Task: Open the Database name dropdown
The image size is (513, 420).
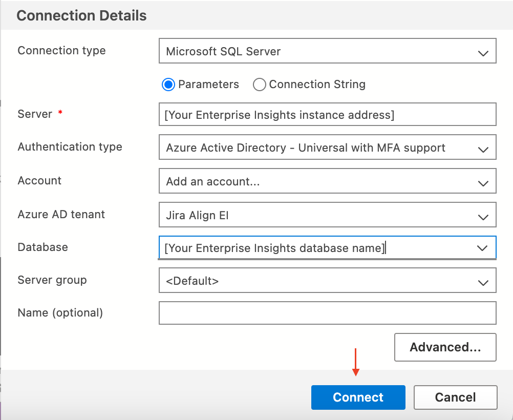Action: coord(328,247)
